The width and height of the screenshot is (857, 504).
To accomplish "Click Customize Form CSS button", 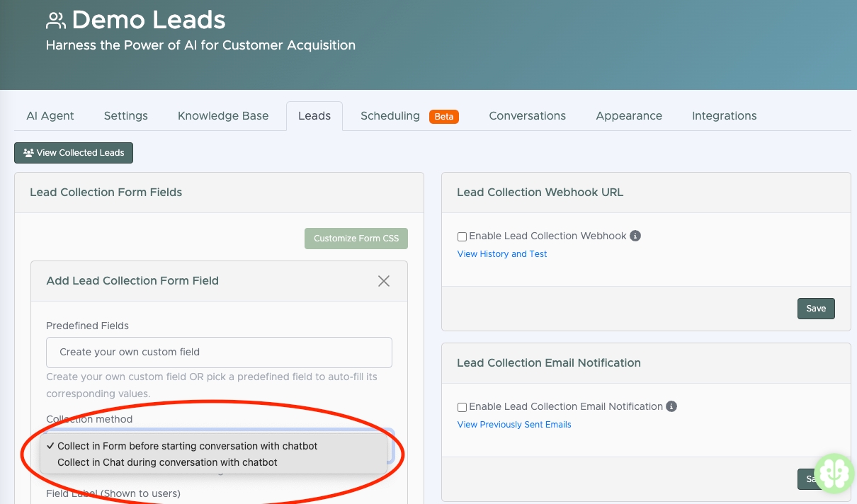I will click(356, 239).
